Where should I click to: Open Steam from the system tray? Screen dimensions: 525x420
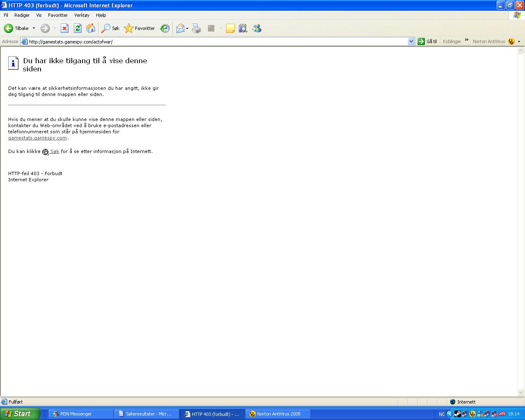point(457,414)
